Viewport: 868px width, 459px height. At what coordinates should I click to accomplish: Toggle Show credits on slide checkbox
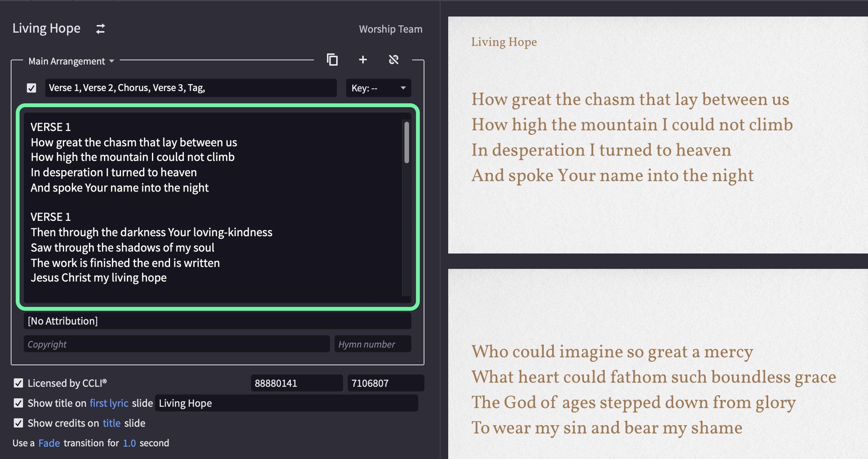pyautogui.click(x=18, y=423)
